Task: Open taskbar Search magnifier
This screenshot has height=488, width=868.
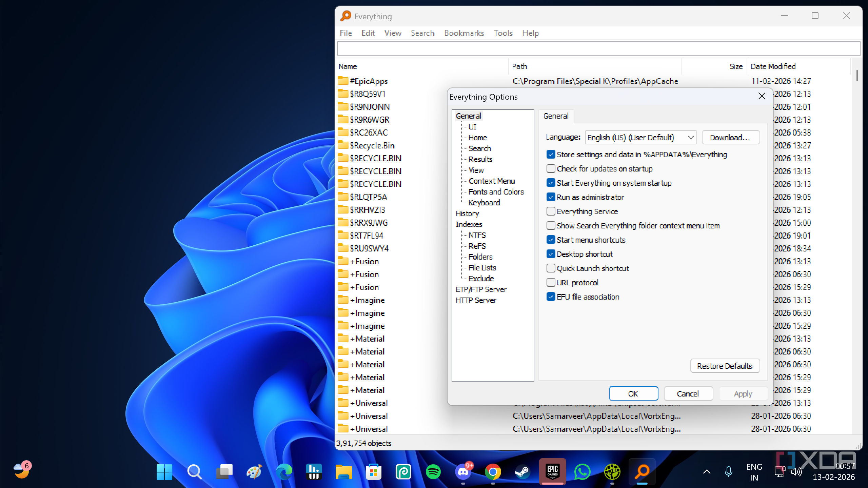Action: pos(194,471)
